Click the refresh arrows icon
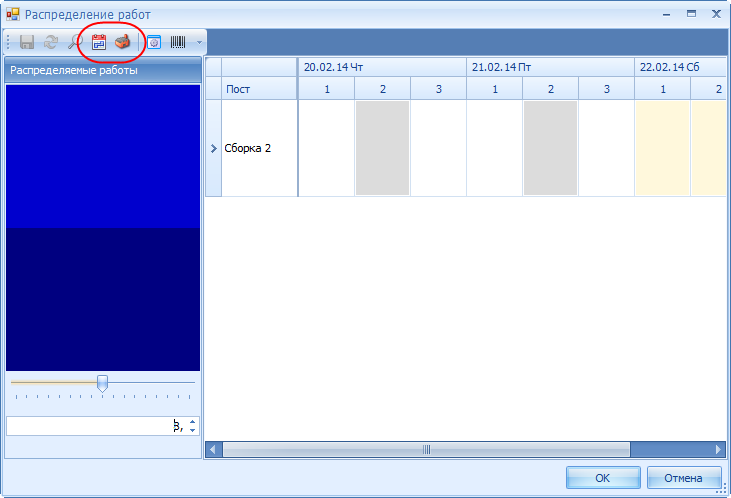The width and height of the screenshot is (731, 498). (x=51, y=42)
